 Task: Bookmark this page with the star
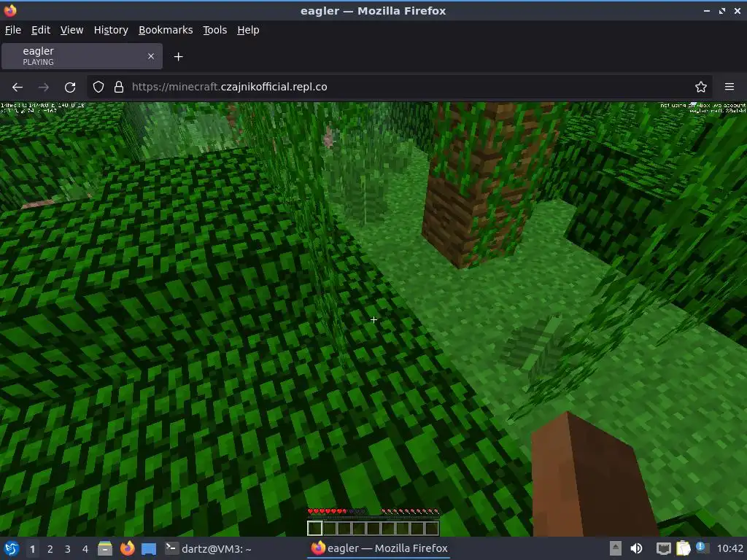[x=701, y=87]
